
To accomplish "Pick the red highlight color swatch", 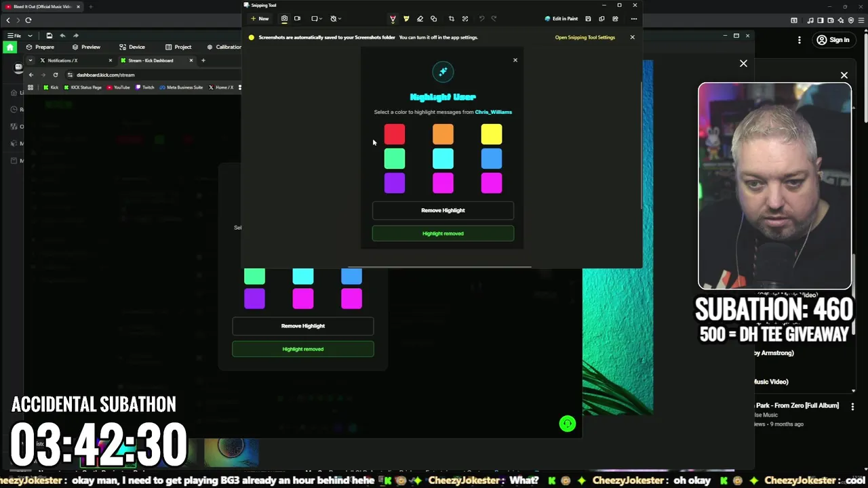I will (x=395, y=134).
